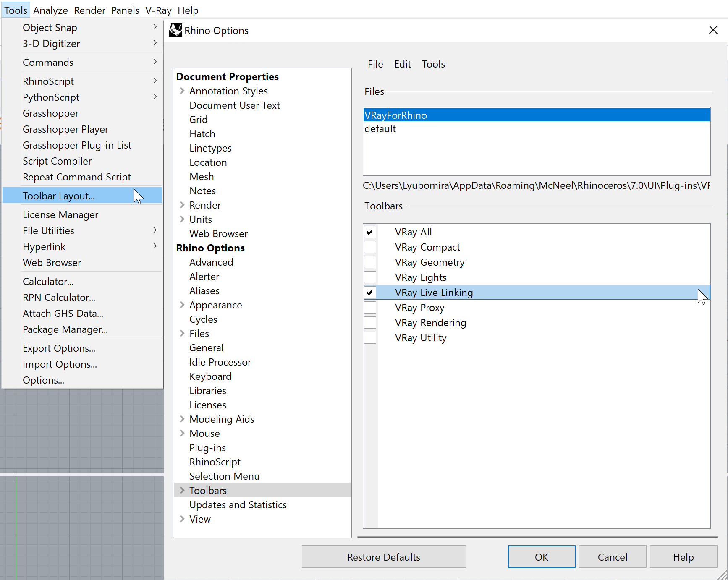The width and height of the screenshot is (728, 580).
Task: Open the PythonScript submenu
Action: click(82, 97)
